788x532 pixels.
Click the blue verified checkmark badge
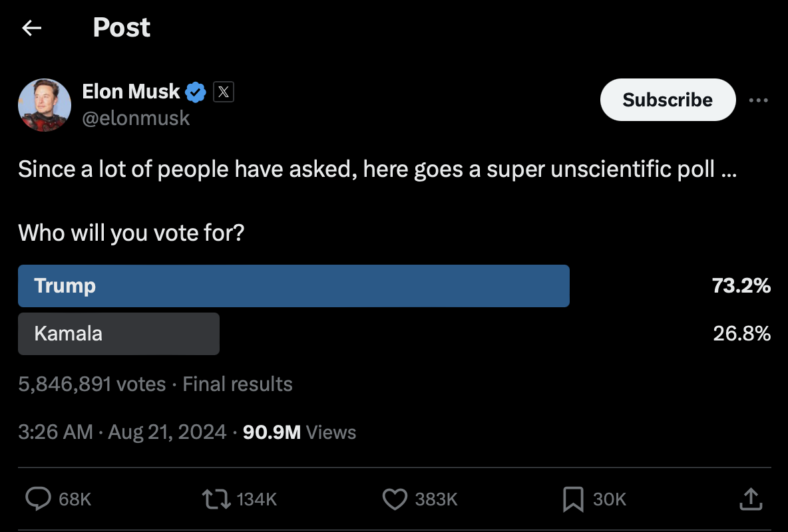[x=195, y=92]
